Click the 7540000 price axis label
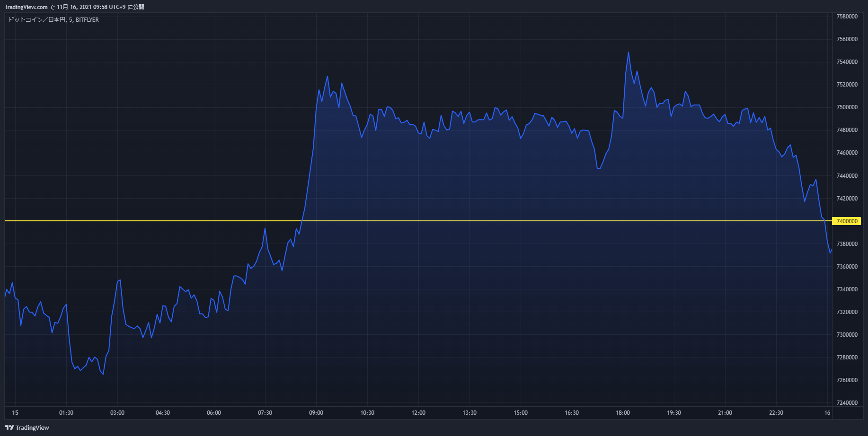This screenshot has height=436, width=868. pyautogui.click(x=847, y=62)
